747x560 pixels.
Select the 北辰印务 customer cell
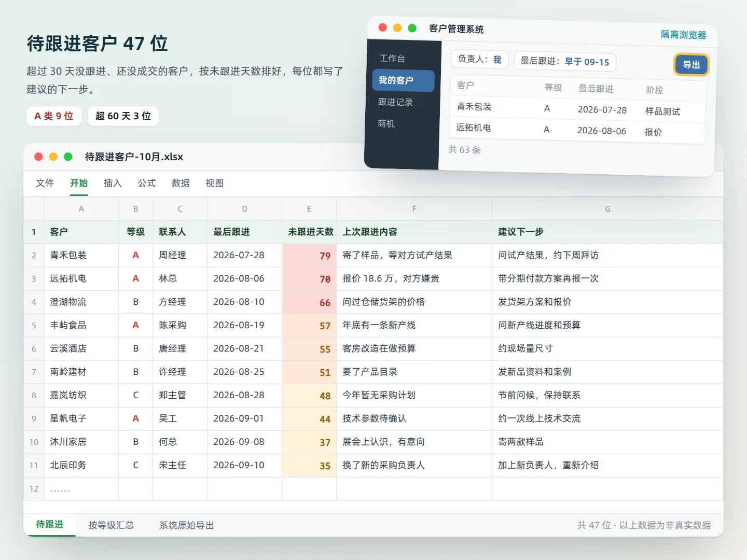pos(81,466)
